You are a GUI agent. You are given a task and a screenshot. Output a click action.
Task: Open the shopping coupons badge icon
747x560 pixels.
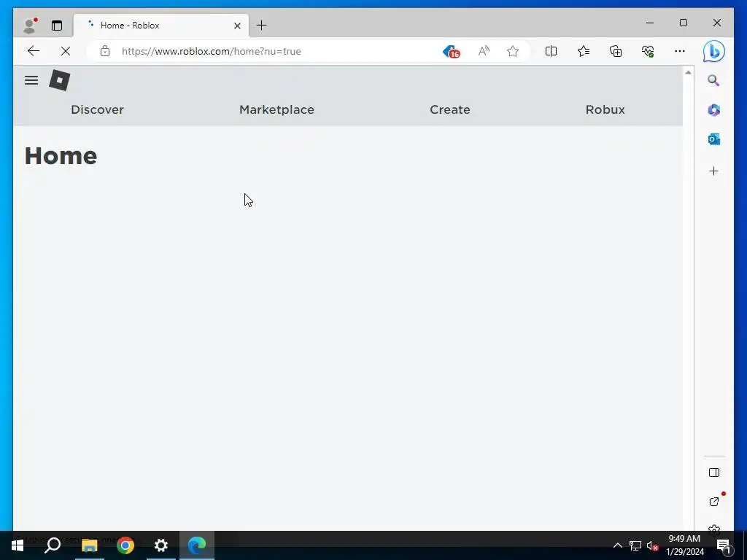[451, 52]
